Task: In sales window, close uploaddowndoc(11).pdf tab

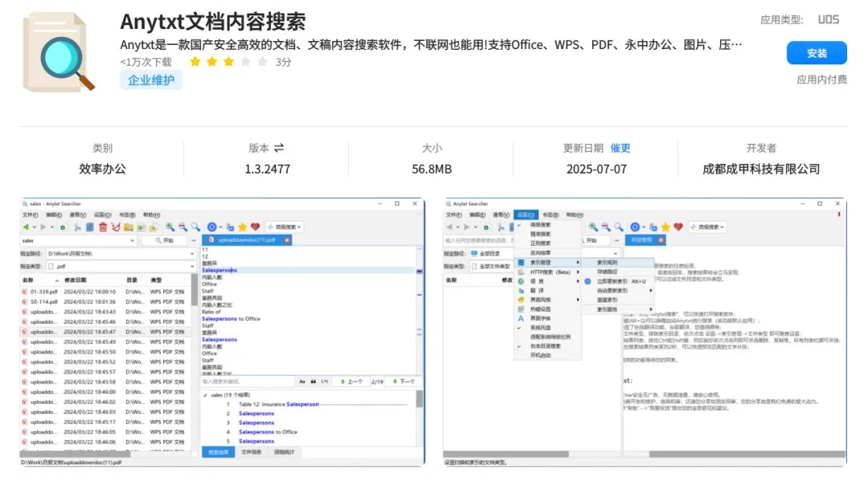Action: [x=287, y=240]
